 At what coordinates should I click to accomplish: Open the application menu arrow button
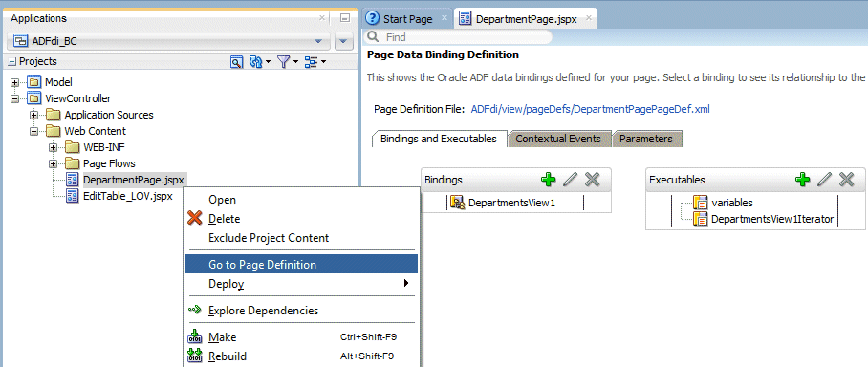pyautogui.click(x=344, y=41)
